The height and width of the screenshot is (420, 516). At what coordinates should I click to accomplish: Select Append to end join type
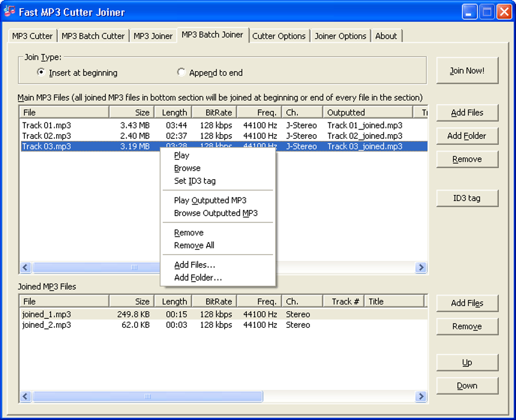click(182, 72)
